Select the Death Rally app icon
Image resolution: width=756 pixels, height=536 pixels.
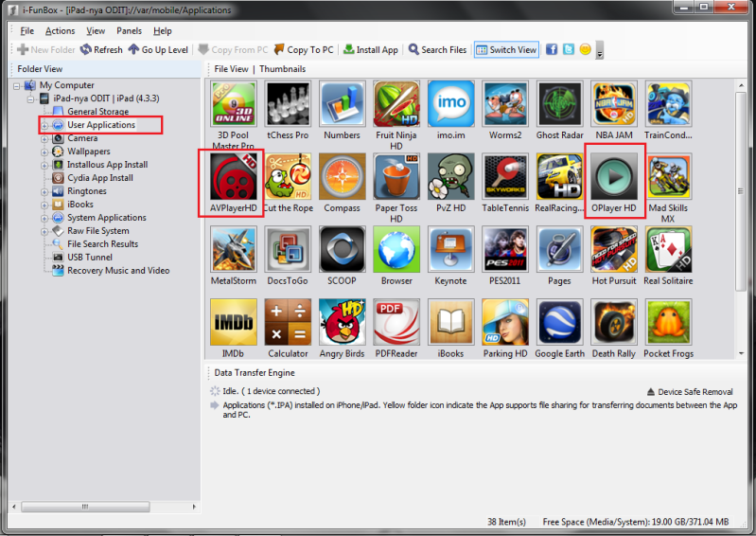click(x=614, y=322)
